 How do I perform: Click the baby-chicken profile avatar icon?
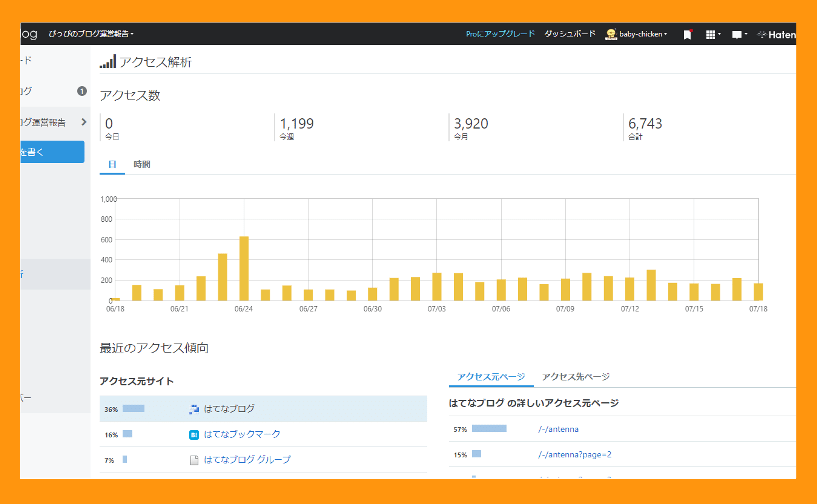pyautogui.click(x=611, y=34)
